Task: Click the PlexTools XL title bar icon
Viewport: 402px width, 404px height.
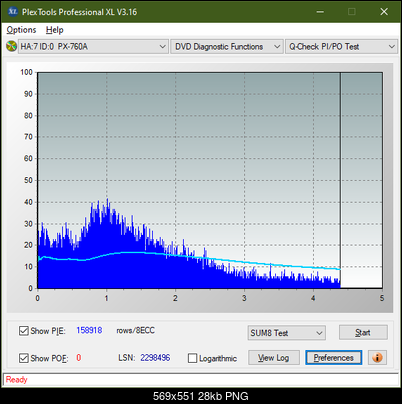Action: tap(12, 12)
